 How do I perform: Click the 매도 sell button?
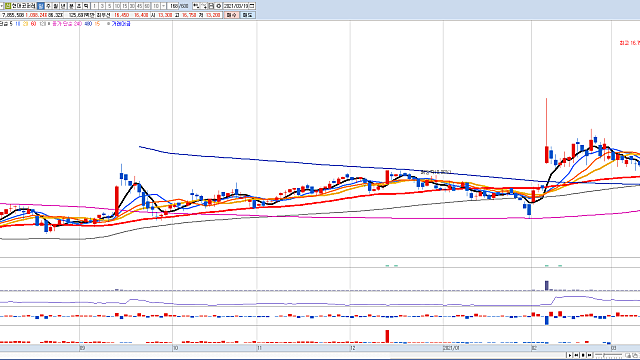coord(247,15)
